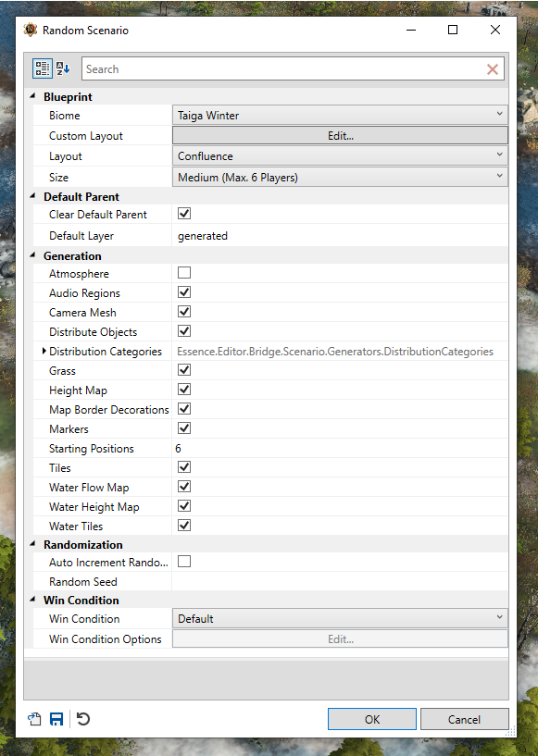Image resolution: width=538 pixels, height=756 pixels.
Task: Enable the Atmosphere checkbox
Action: click(x=184, y=273)
